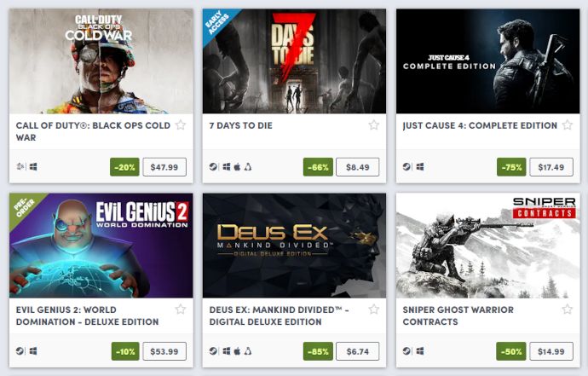Click the Apple icon under Deus Ex Mankind Divided
The image size is (588, 376).
237,351
